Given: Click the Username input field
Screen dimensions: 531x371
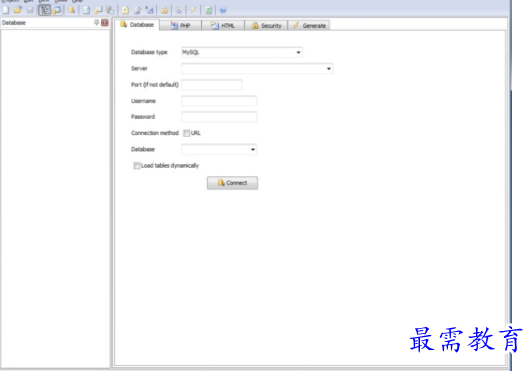Looking at the screenshot, I should pos(219,101).
